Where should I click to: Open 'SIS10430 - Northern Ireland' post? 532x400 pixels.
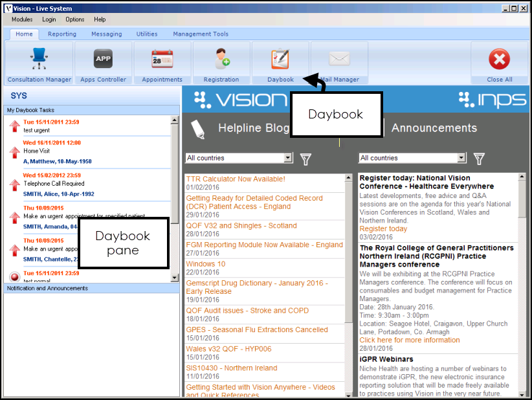232,368
